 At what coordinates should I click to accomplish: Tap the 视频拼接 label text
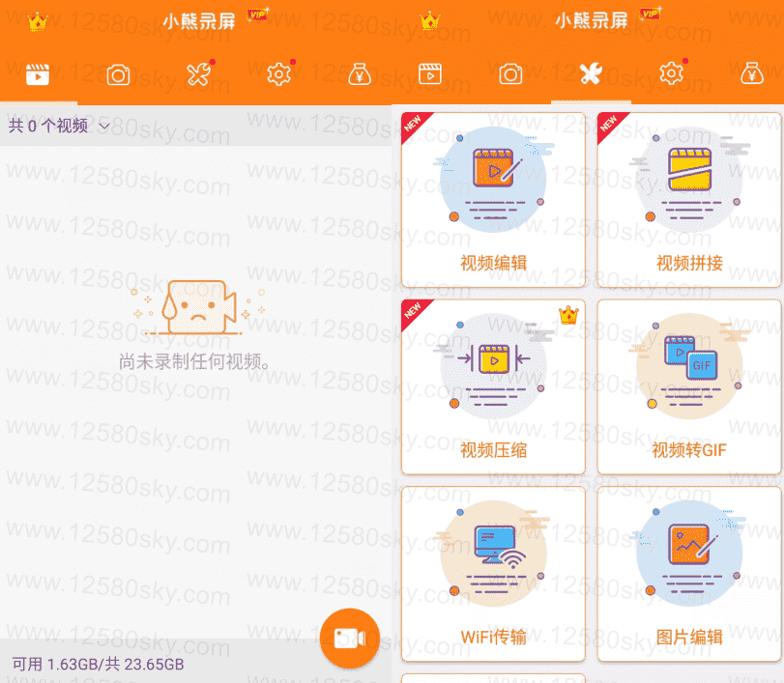(689, 263)
